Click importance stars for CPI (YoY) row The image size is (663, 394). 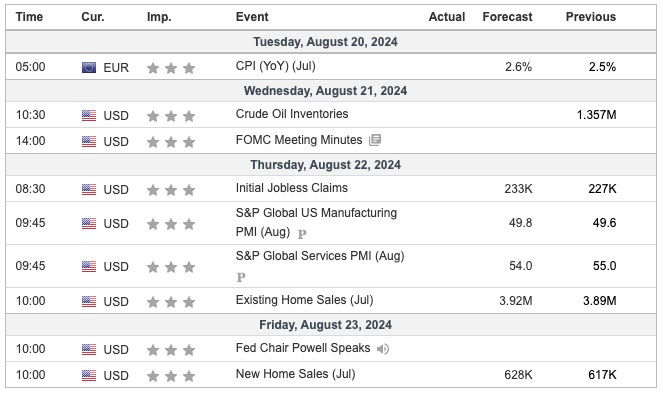click(171, 68)
